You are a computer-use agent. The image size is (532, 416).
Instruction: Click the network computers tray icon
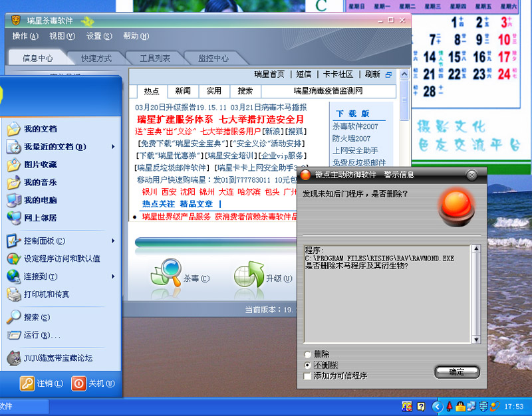[471, 406]
